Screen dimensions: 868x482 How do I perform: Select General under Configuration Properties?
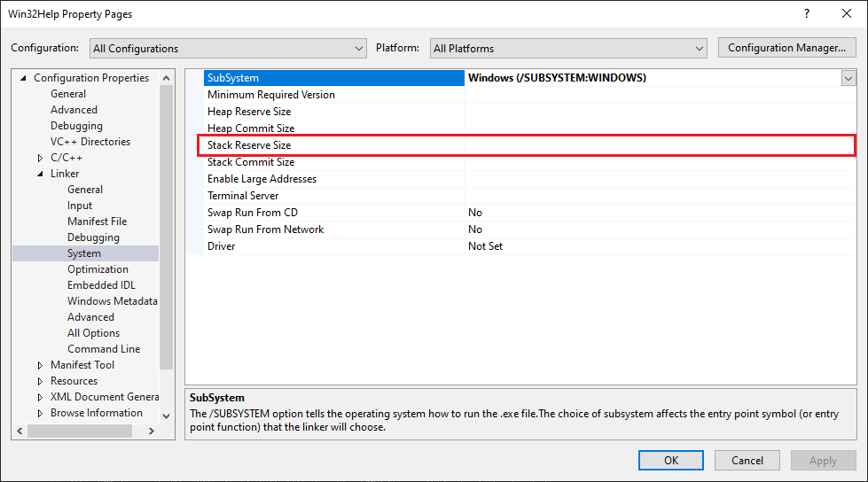(x=68, y=94)
